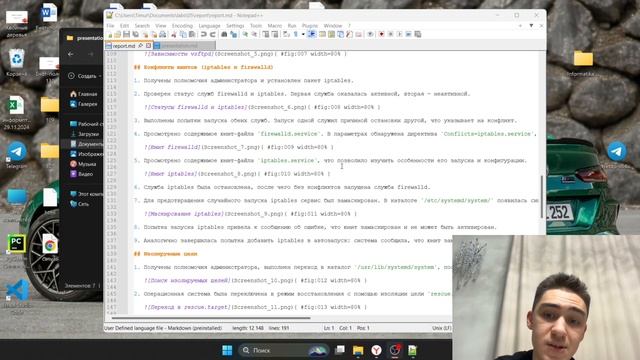640x360 pixels.
Task: Click the Document List toolbar icon
Action: [340, 34]
